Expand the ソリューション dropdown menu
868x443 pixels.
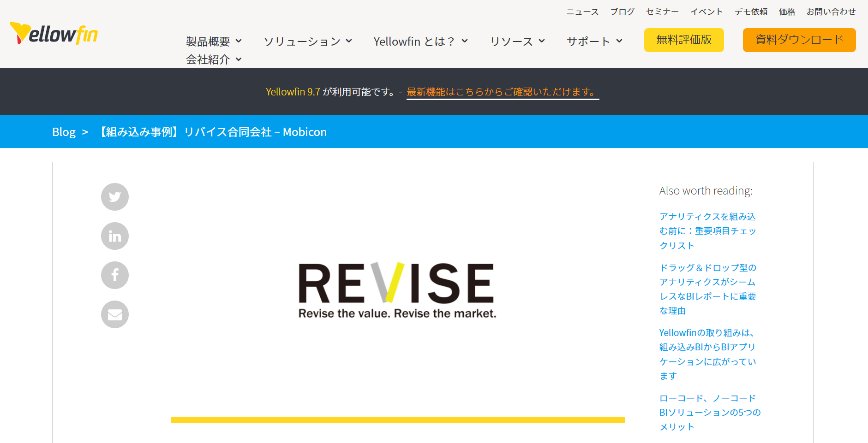pyautogui.click(x=308, y=41)
